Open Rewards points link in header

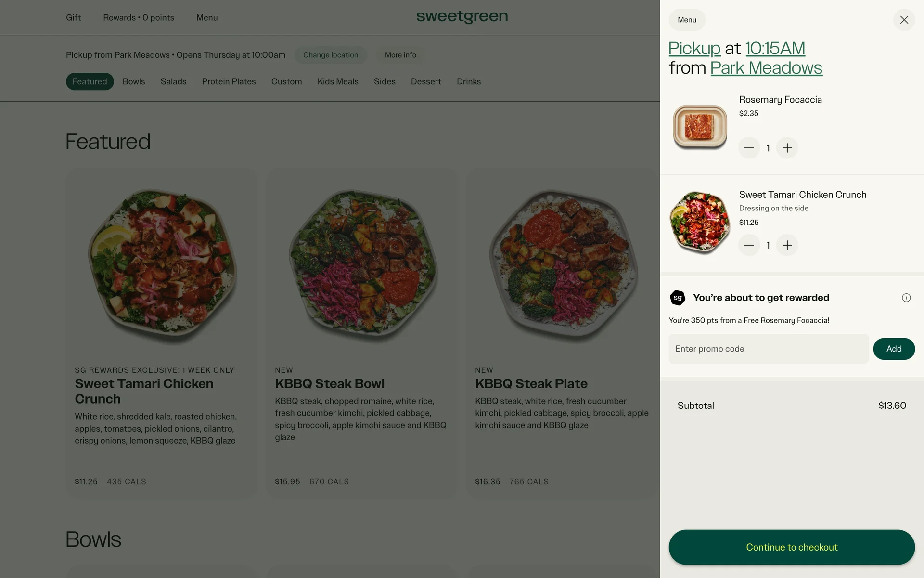(139, 18)
